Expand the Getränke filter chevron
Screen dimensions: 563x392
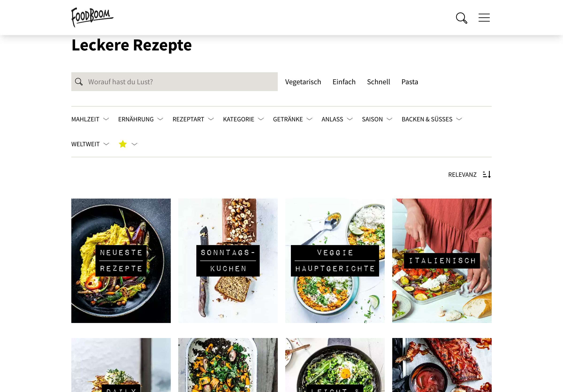tap(309, 119)
